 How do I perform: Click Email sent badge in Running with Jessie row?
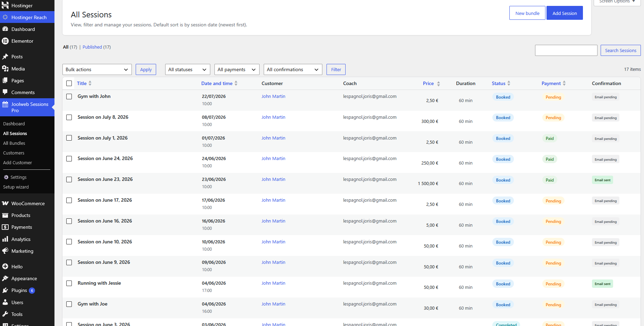pos(602,284)
